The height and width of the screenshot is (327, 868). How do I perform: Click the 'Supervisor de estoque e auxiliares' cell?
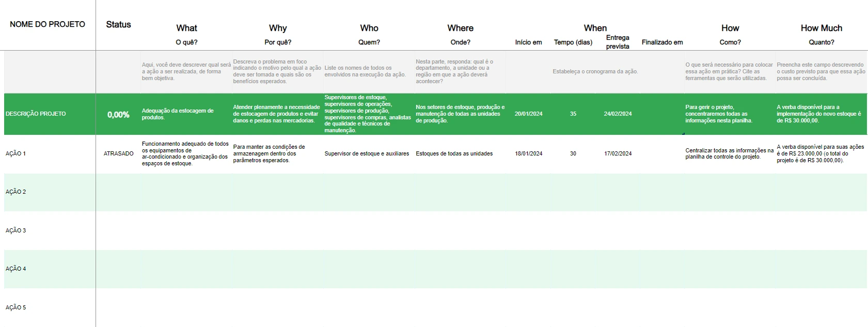tap(367, 153)
